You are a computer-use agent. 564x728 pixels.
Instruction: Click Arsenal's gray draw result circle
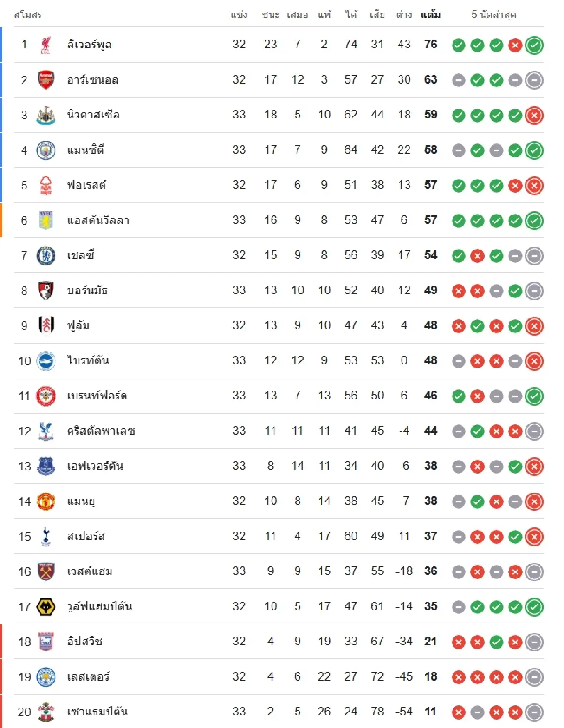(458, 80)
